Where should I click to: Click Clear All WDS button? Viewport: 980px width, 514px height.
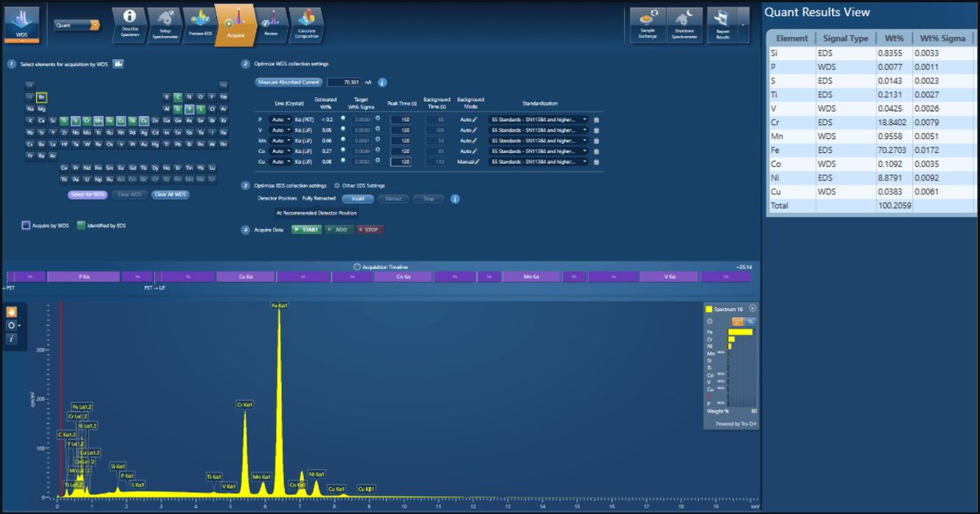click(x=171, y=194)
